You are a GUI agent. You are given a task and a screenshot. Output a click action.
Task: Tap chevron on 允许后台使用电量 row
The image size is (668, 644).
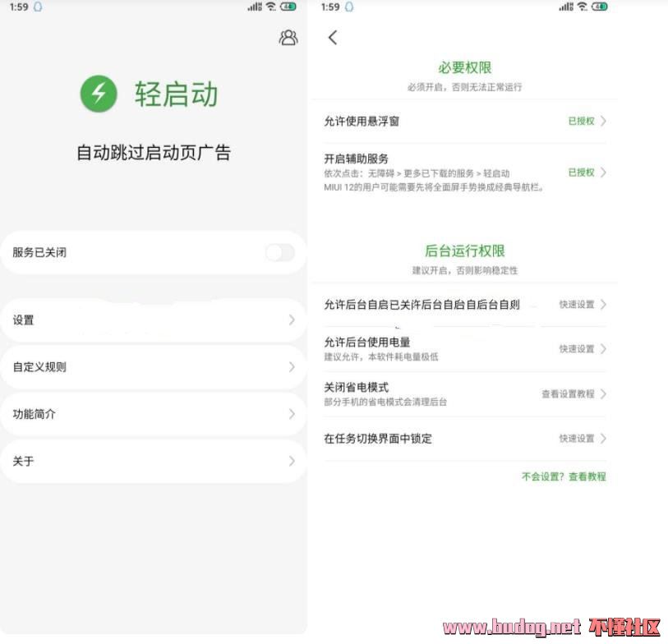[x=603, y=349]
